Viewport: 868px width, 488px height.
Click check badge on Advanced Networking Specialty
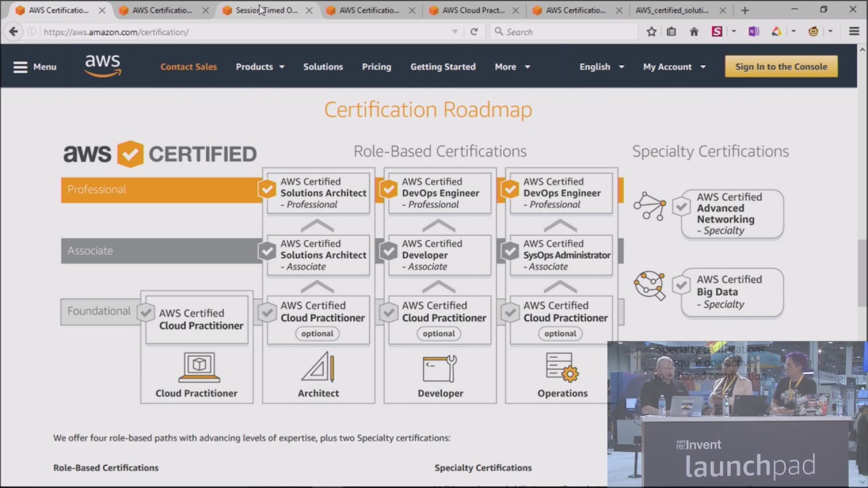tap(681, 207)
